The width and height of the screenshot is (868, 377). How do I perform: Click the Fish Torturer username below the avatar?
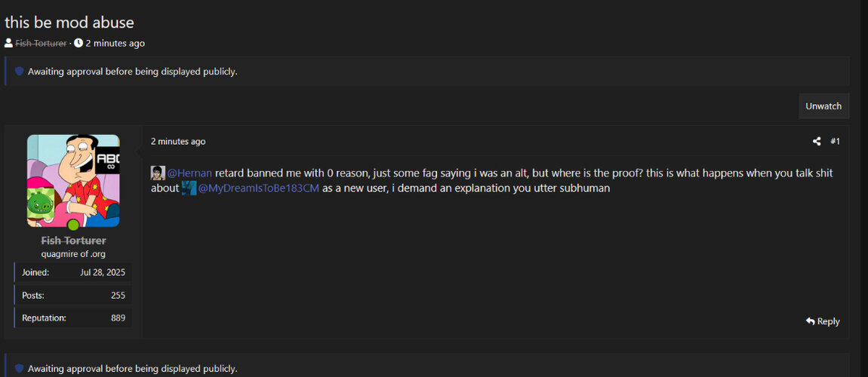[73, 240]
